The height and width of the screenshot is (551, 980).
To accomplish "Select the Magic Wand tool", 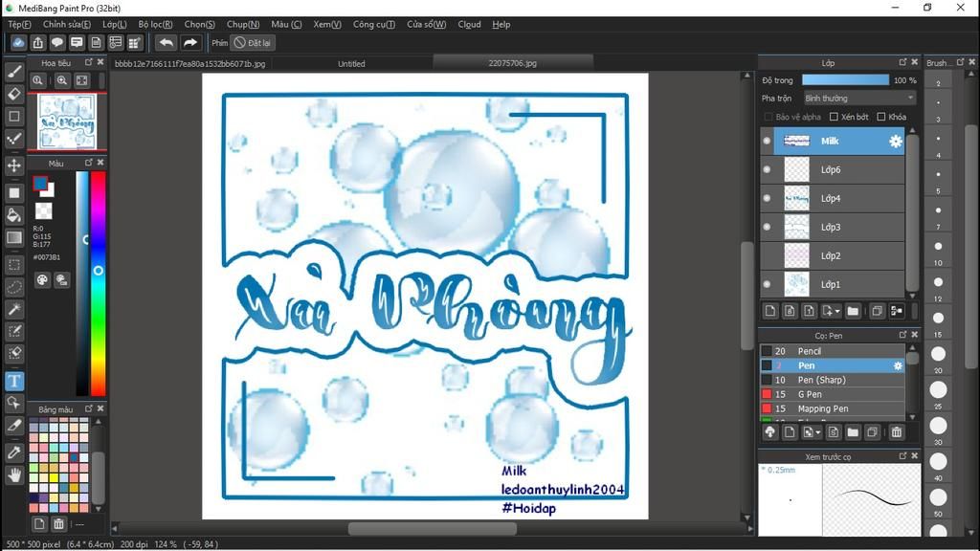I will 14,309.
